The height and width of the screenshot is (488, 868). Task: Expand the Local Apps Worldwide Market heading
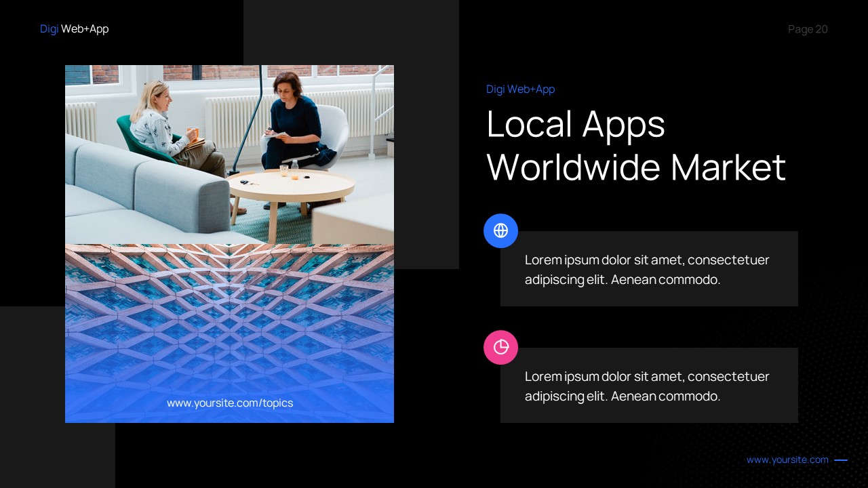tap(636, 146)
